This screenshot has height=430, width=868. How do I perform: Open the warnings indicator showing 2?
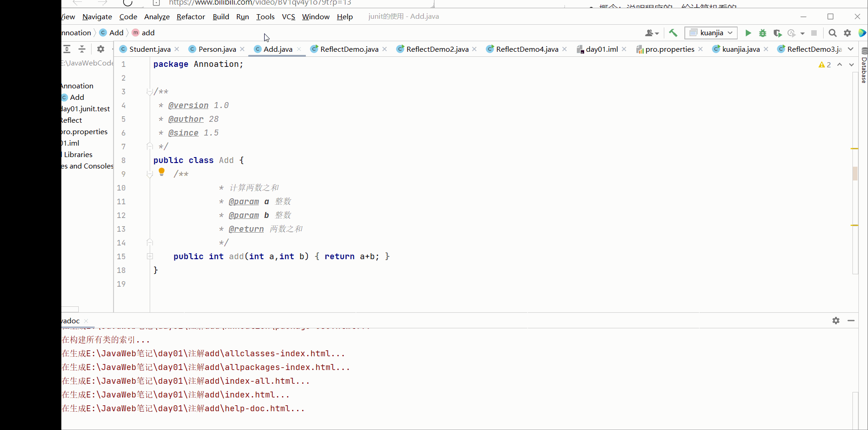tap(825, 65)
